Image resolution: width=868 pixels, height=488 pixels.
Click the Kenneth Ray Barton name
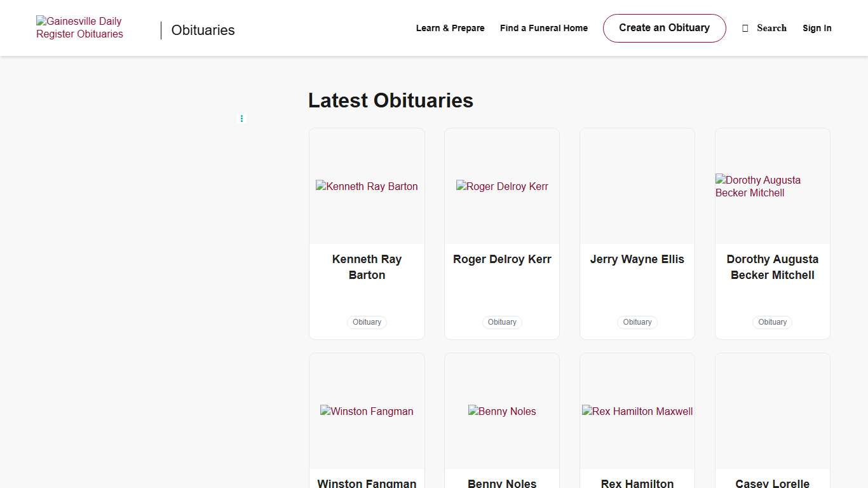(x=367, y=267)
